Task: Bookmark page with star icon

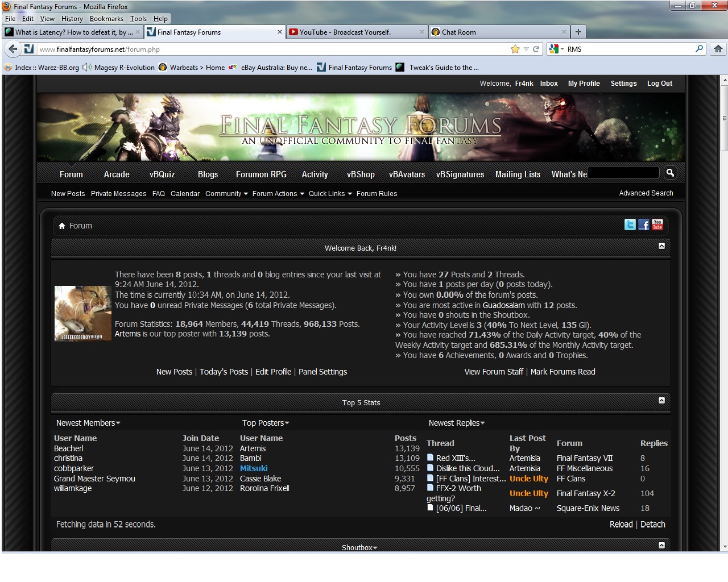Action: click(x=515, y=49)
